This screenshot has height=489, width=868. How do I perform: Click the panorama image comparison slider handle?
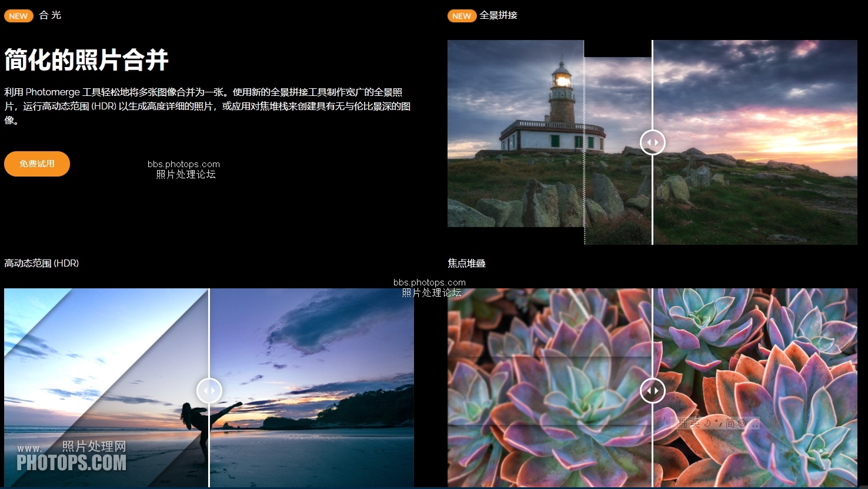click(652, 142)
